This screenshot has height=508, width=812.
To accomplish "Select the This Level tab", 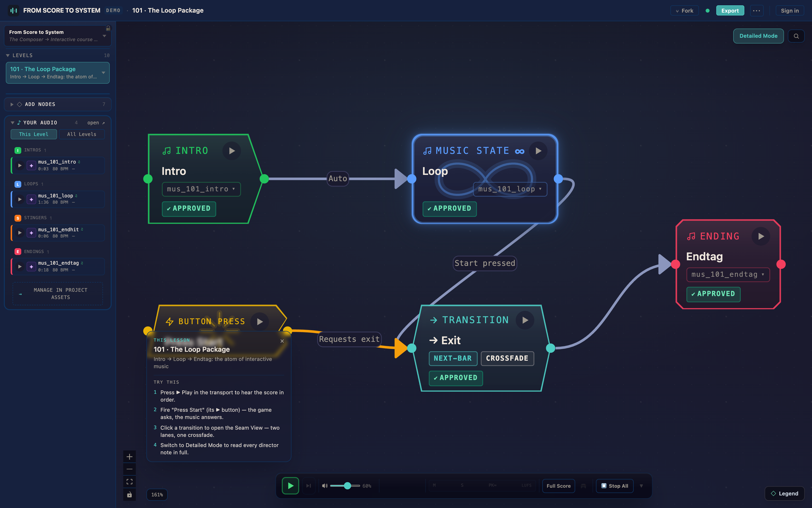I will click(x=34, y=134).
